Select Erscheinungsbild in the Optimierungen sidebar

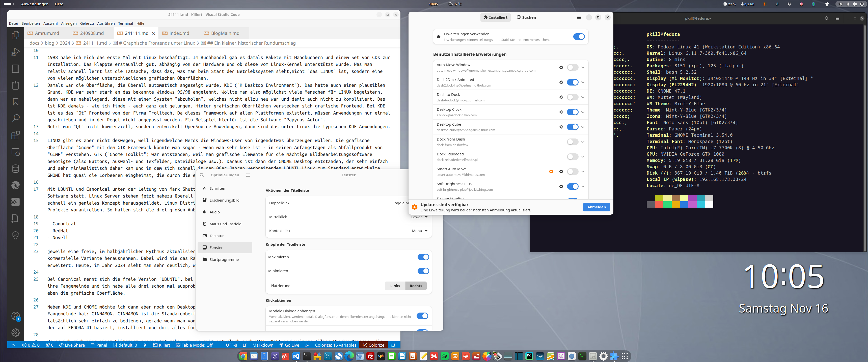pos(225,200)
